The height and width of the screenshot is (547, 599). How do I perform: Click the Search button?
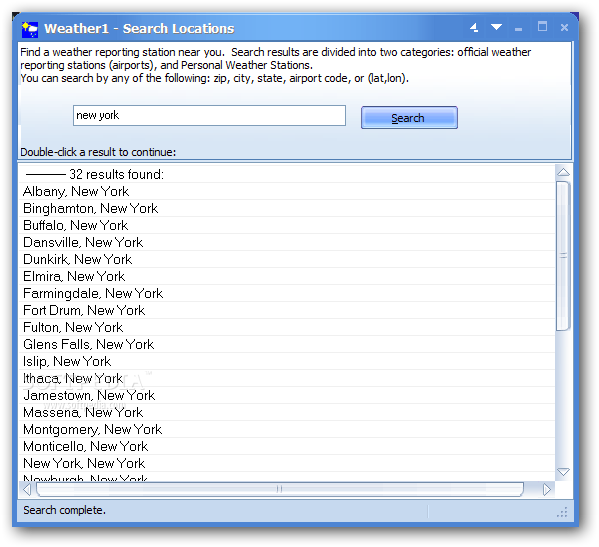(409, 118)
